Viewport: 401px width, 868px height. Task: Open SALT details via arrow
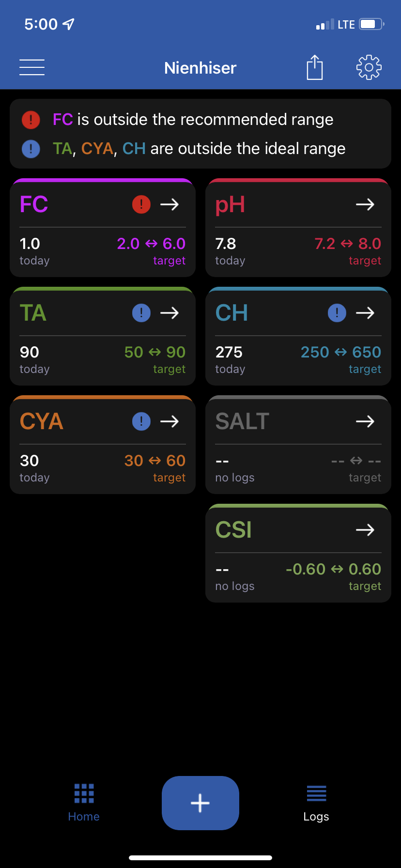pyautogui.click(x=365, y=421)
